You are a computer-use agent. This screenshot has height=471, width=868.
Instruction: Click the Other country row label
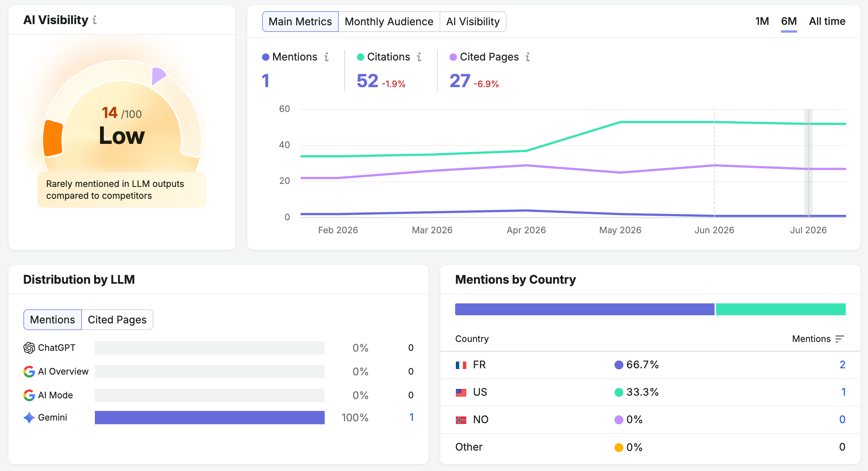tap(469, 447)
